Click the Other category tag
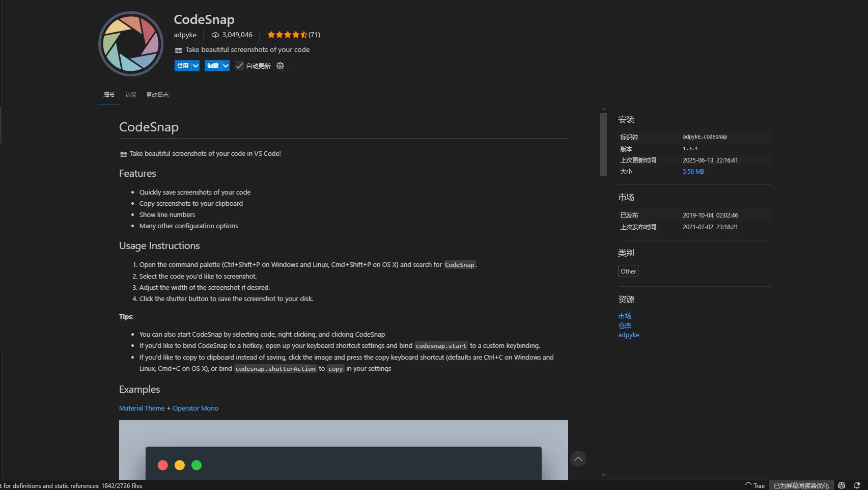This screenshot has width=868, height=490. point(628,271)
